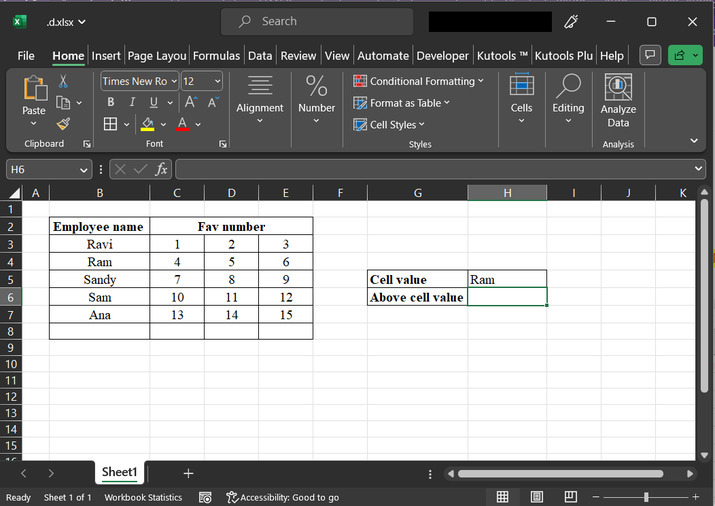Toggle Underline formatting
This screenshot has width=715, height=506.
153,103
